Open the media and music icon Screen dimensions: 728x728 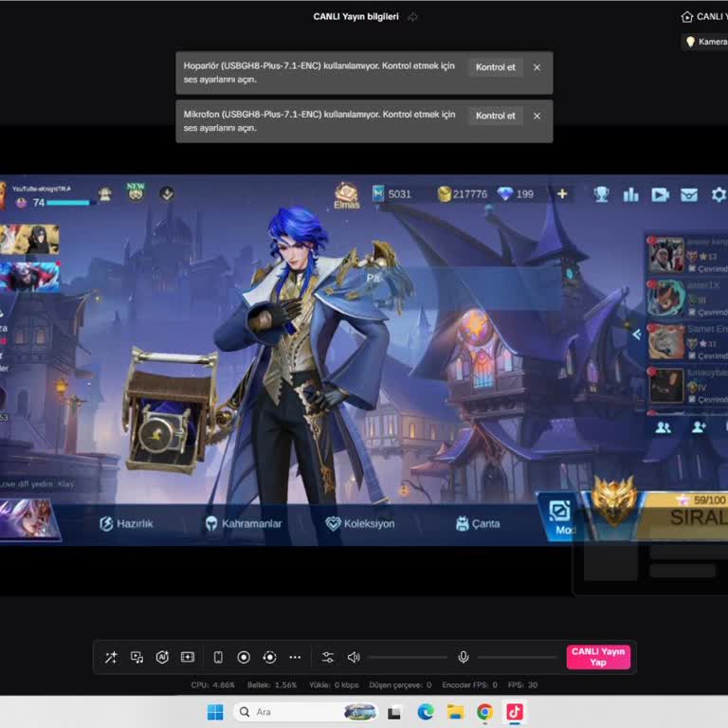(136, 657)
